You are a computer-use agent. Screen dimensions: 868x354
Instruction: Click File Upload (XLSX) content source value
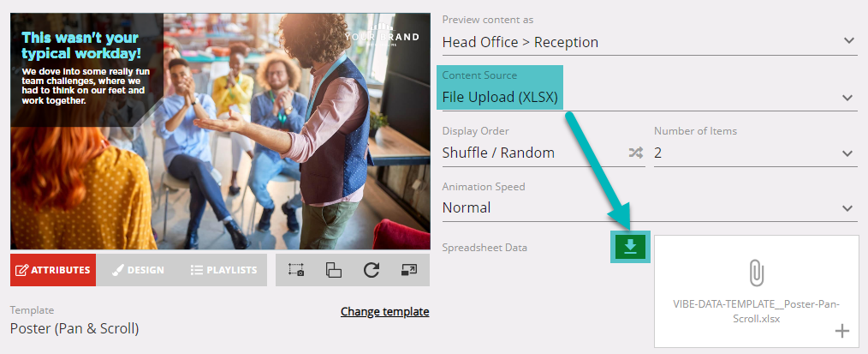500,98
